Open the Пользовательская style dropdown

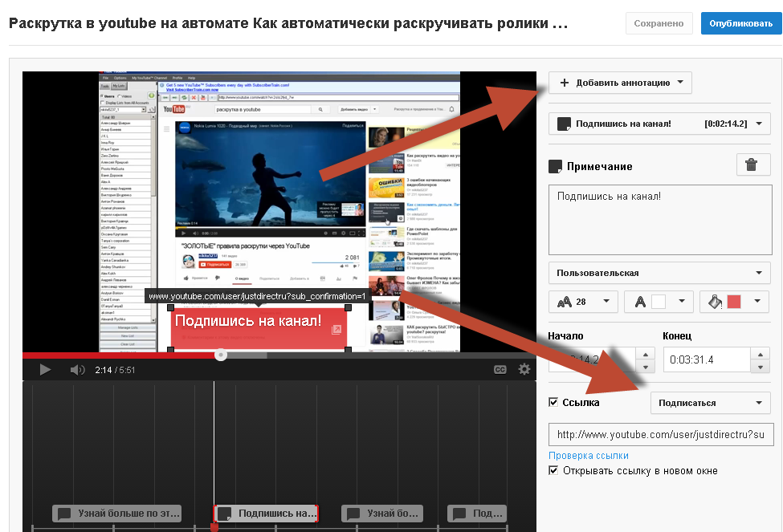659,273
